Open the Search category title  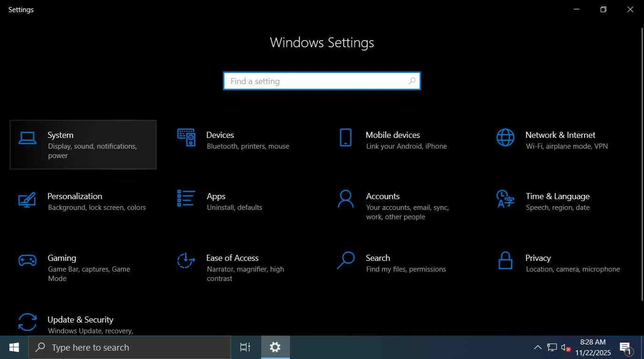pyautogui.click(x=378, y=258)
